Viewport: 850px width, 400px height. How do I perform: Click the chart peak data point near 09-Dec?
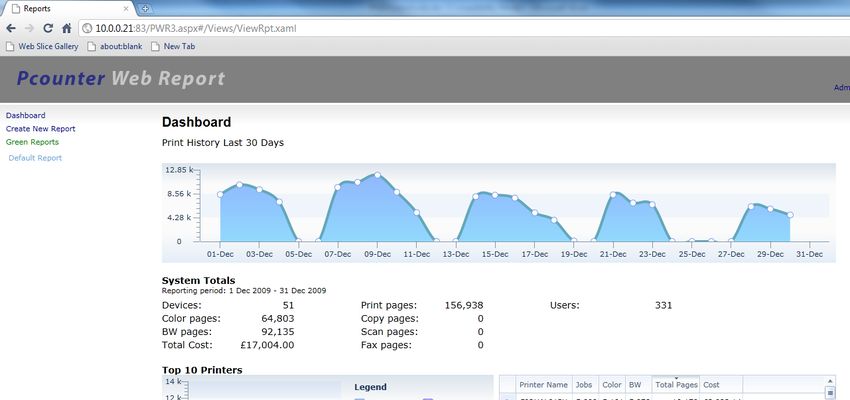coord(377,175)
